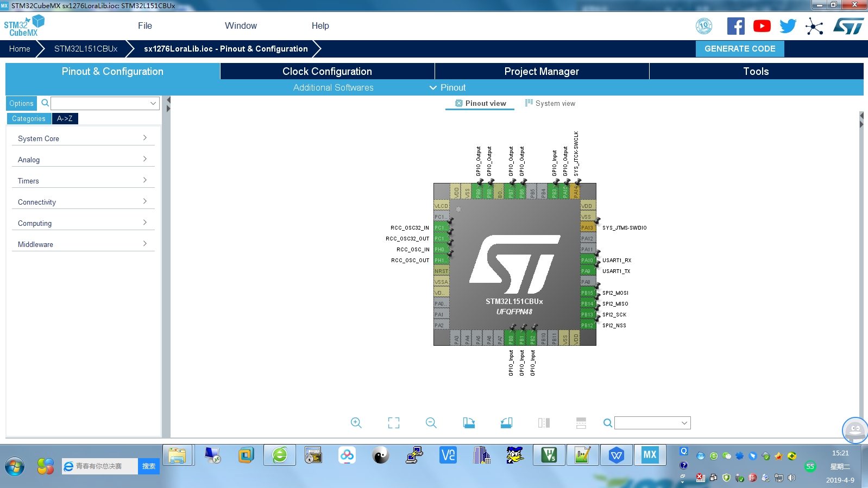Click the NRST pin on the chip
868x488 pixels.
441,271
